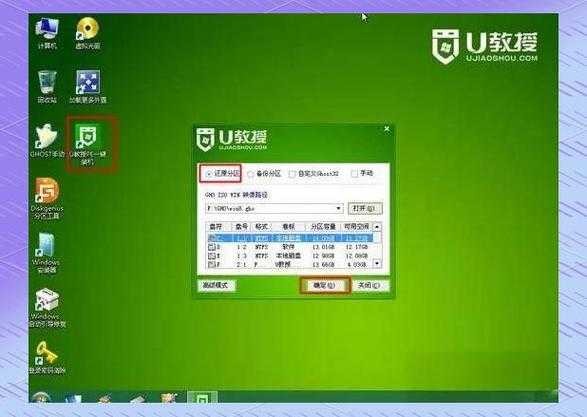
Task: Sort by the 可用空间 column header
Action: click(x=356, y=226)
